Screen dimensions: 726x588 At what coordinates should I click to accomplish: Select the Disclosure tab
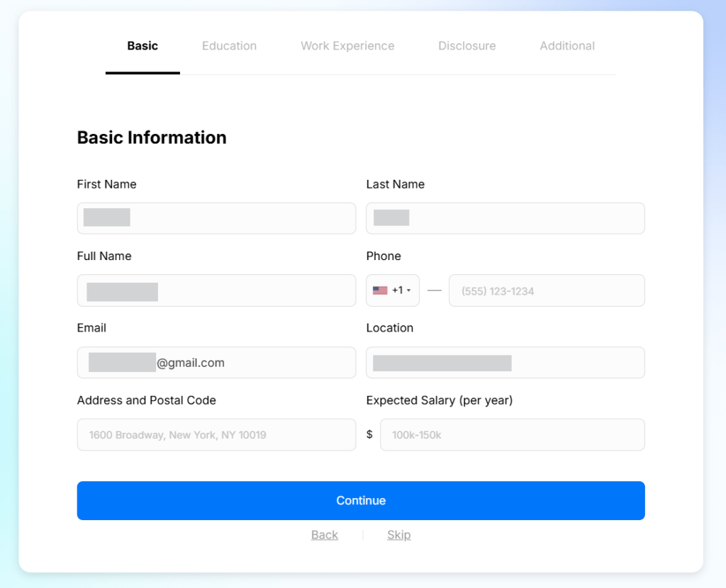[467, 46]
